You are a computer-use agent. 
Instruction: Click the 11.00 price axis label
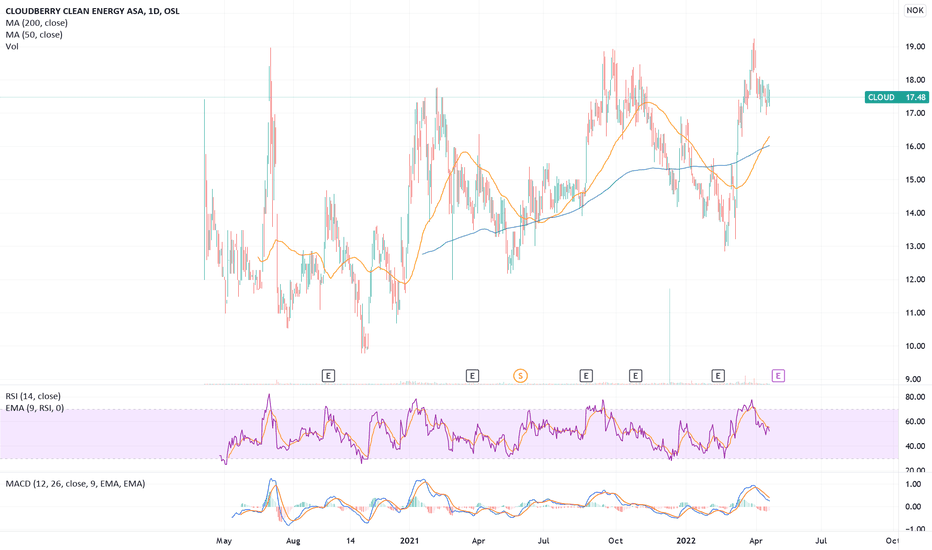915,313
